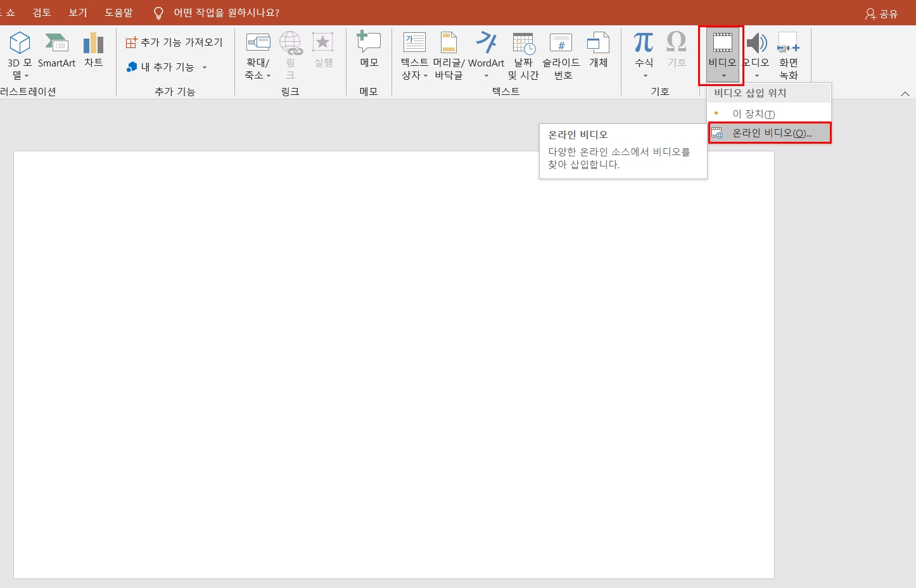Open 머리글/바닥글 (Header/Footer)
This screenshot has width=916, height=588.
coord(448,56)
